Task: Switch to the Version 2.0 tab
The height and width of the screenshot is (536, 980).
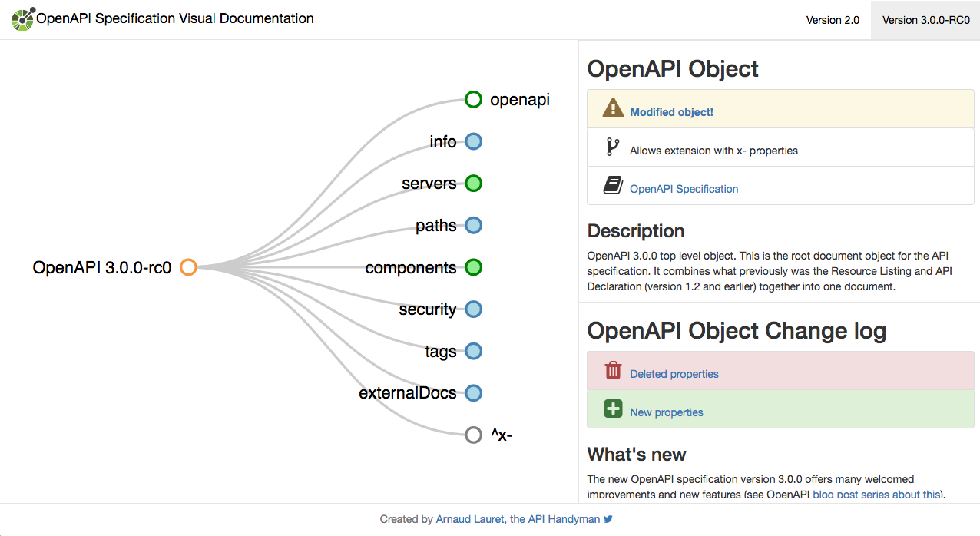Action: (833, 19)
